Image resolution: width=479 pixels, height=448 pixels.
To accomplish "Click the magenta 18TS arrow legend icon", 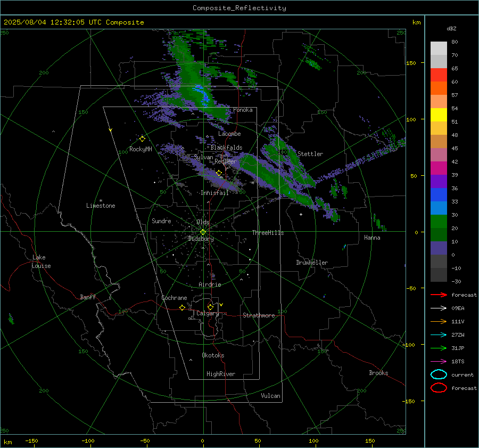I will (439, 362).
